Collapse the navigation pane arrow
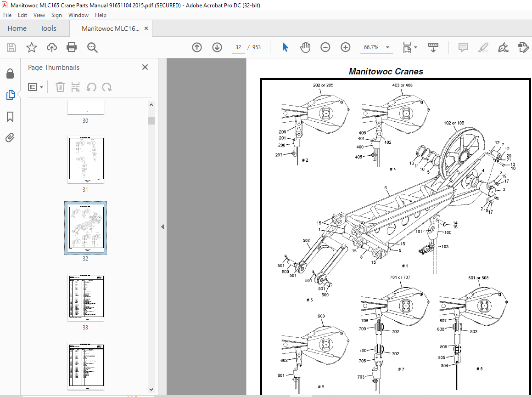Viewport: 532px width, 397px height. [x=162, y=227]
